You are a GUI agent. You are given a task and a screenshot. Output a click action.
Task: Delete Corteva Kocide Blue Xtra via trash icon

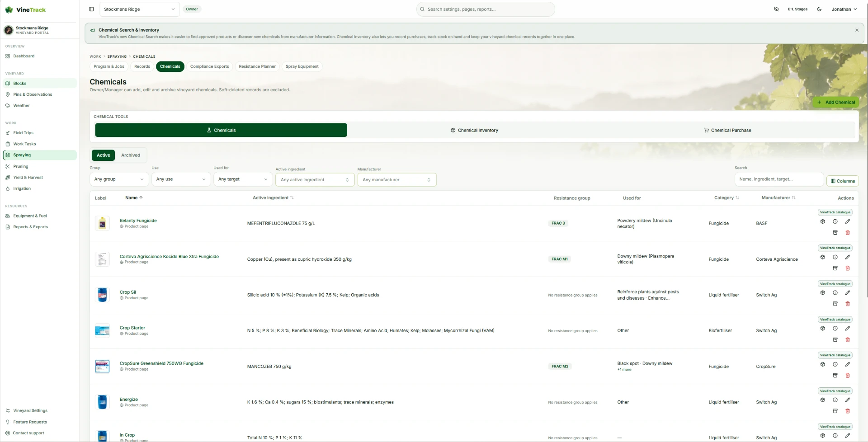pos(848,268)
